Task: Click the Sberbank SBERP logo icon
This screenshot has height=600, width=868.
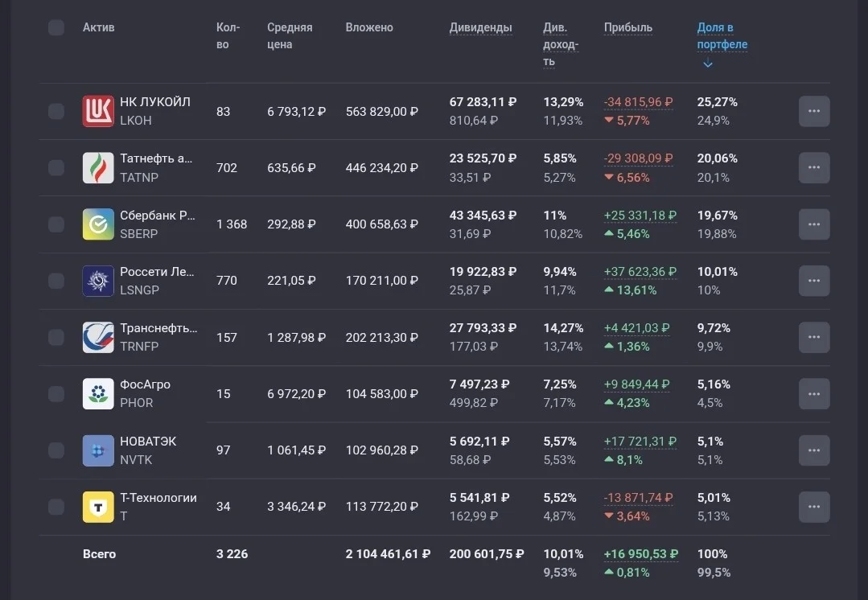Action: pos(98,224)
